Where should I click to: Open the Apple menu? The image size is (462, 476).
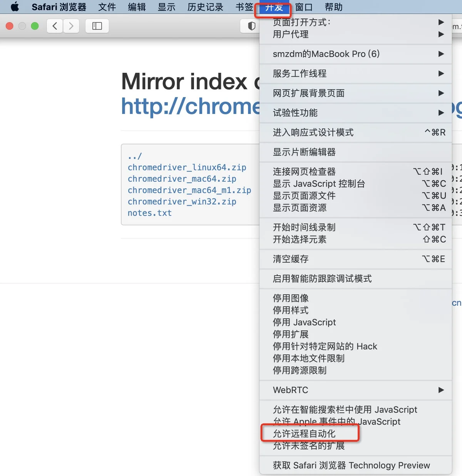coord(15,7)
